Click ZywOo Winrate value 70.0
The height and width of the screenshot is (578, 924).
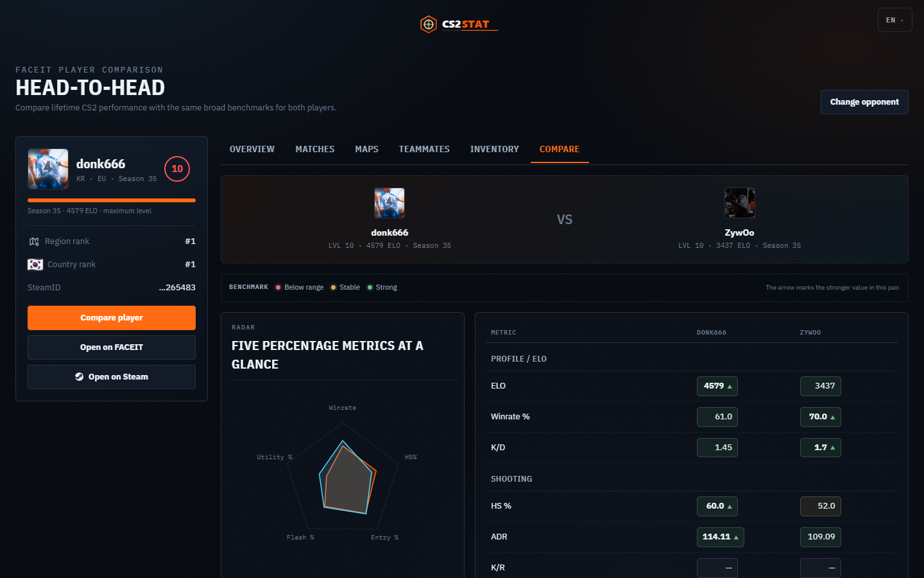pyautogui.click(x=821, y=417)
